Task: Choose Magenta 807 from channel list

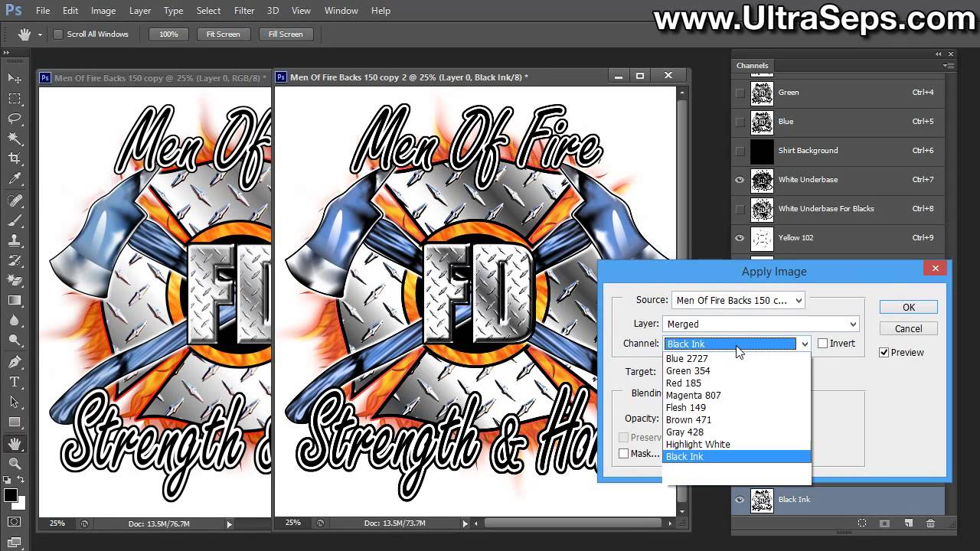Action: point(736,395)
